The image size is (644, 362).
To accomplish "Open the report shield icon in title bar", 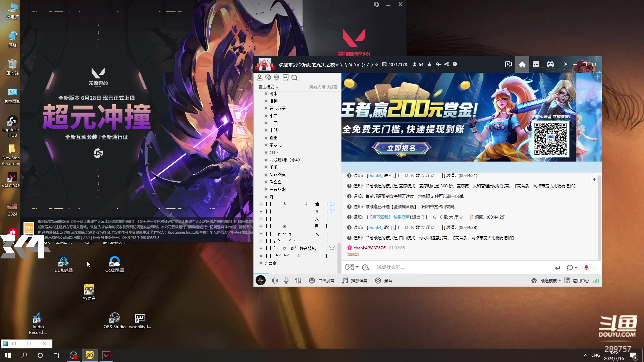I will pos(455,64).
